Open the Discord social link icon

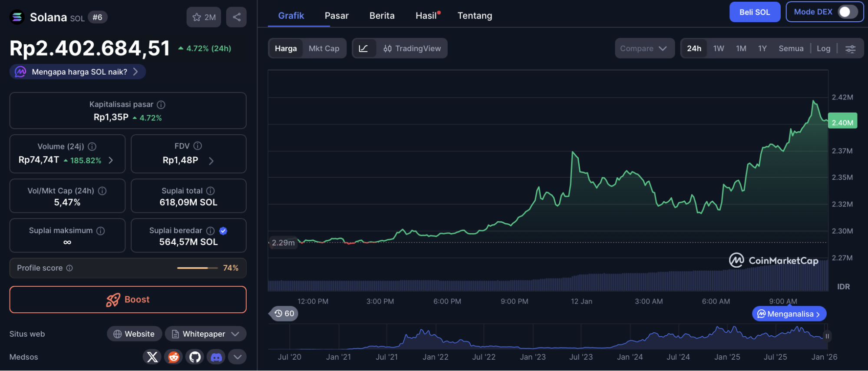(x=216, y=357)
